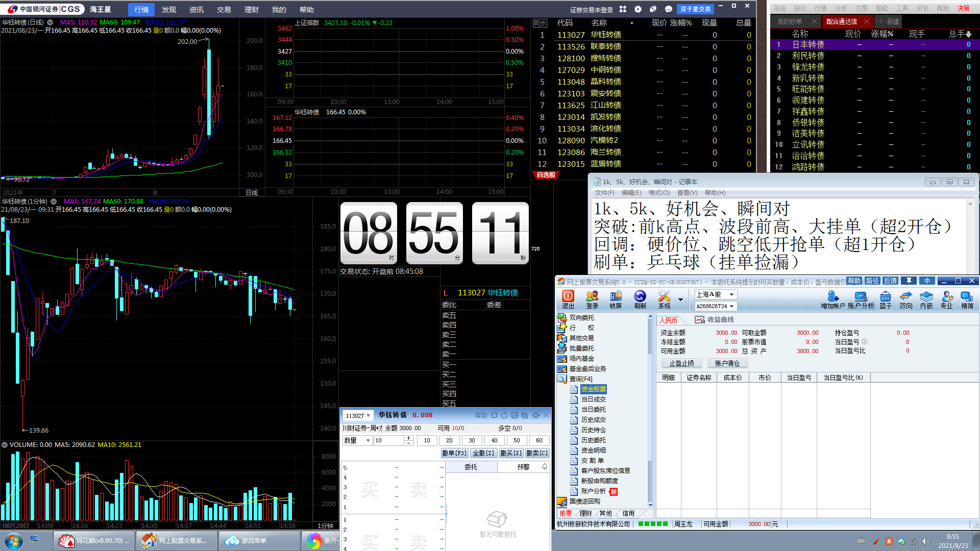Click the 止盈止损 button
This screenshot has width=980, height=551.
click(681, 363)
